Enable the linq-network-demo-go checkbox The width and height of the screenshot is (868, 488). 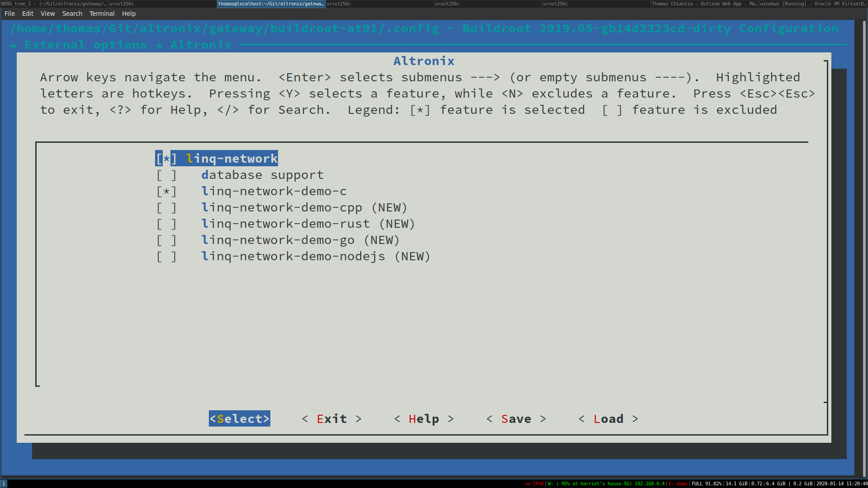coord(166,240)
